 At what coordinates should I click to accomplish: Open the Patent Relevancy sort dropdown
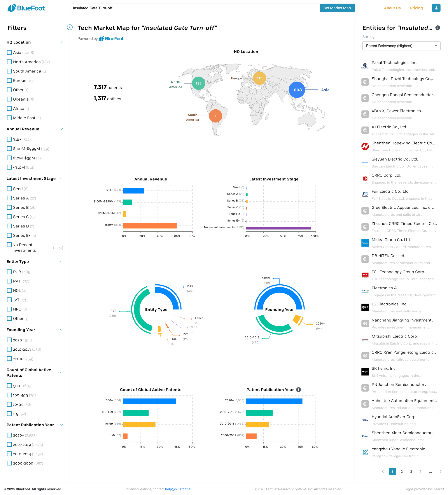401,46
